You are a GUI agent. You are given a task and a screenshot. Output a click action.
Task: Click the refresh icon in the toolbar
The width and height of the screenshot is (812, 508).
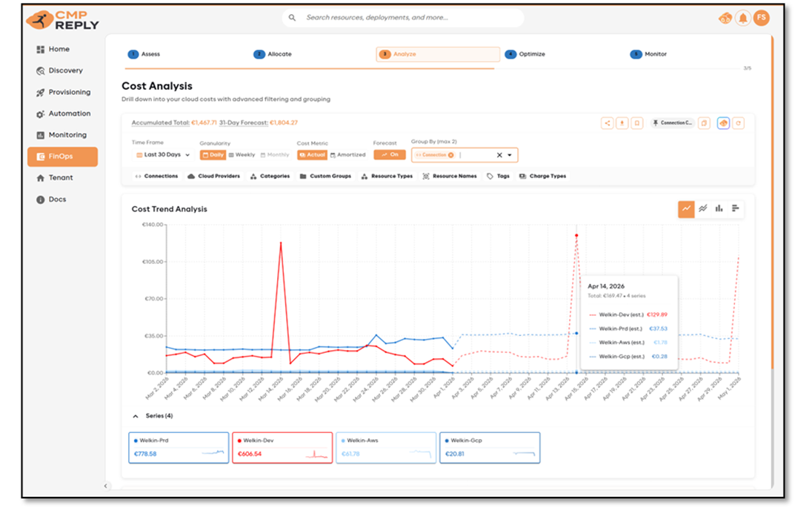(738, 123)
